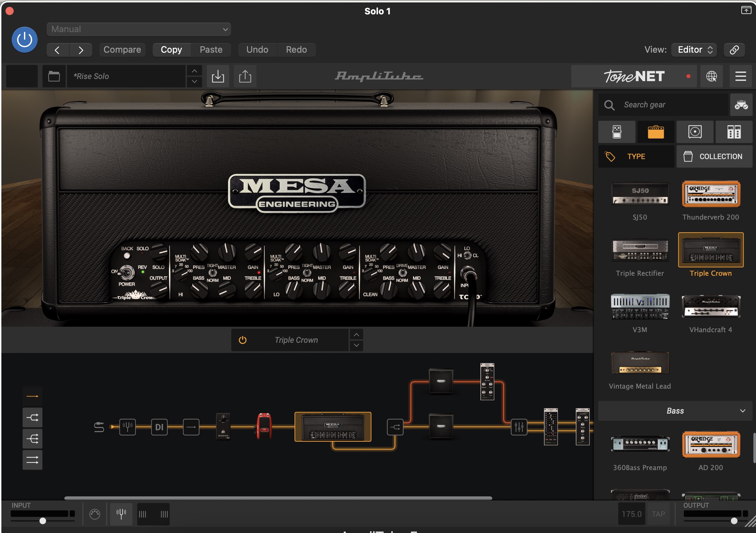Step to previous preset with up chevron
The height and width of the screenshot is (533, 756).
(x=194, y=71)
